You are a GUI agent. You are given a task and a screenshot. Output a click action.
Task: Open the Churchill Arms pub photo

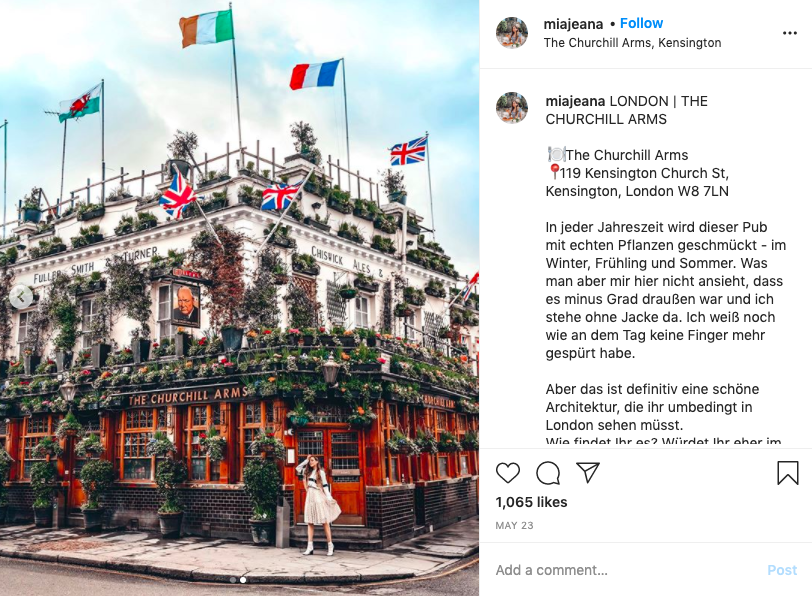(x=239, y=298)
